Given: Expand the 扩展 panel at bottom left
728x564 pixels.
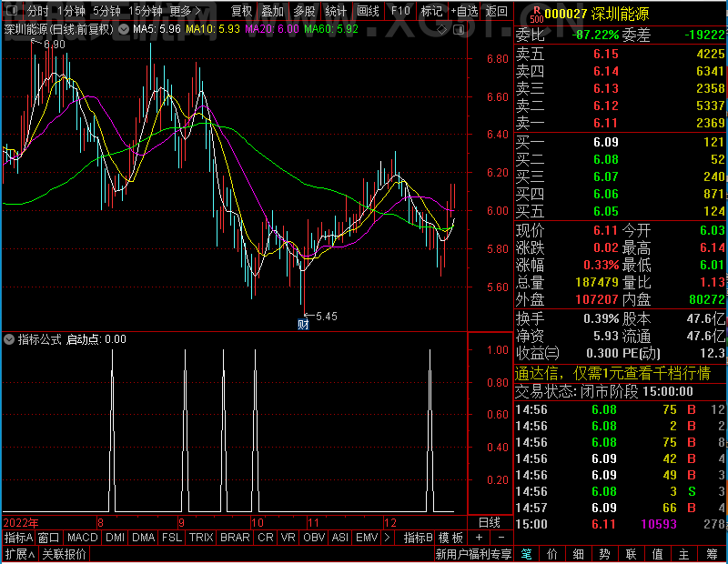Looking at the screenshot, I should click(x=20, y=554).
